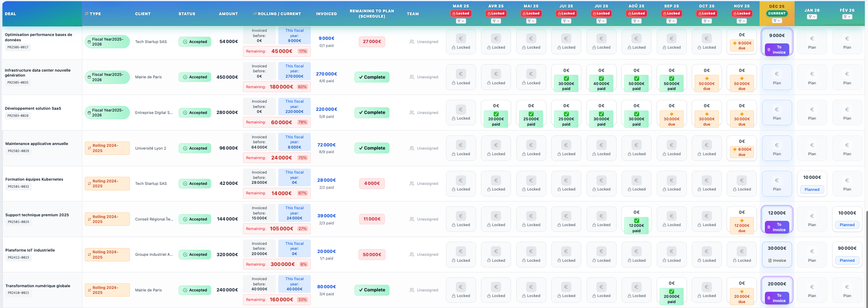Click lock icon in OCT 25 cell, Formation Kubernetes row
Screen dimensions: 868x308
[700, 189]
